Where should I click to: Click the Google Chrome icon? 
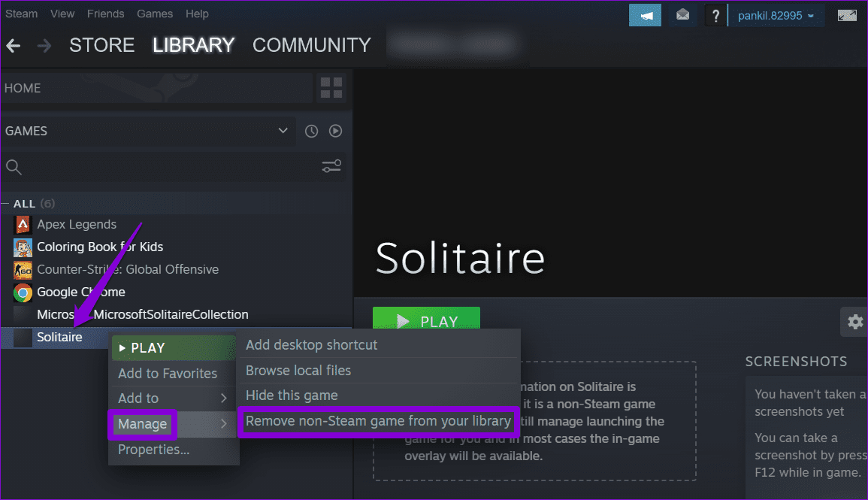(x=23, y=292)
